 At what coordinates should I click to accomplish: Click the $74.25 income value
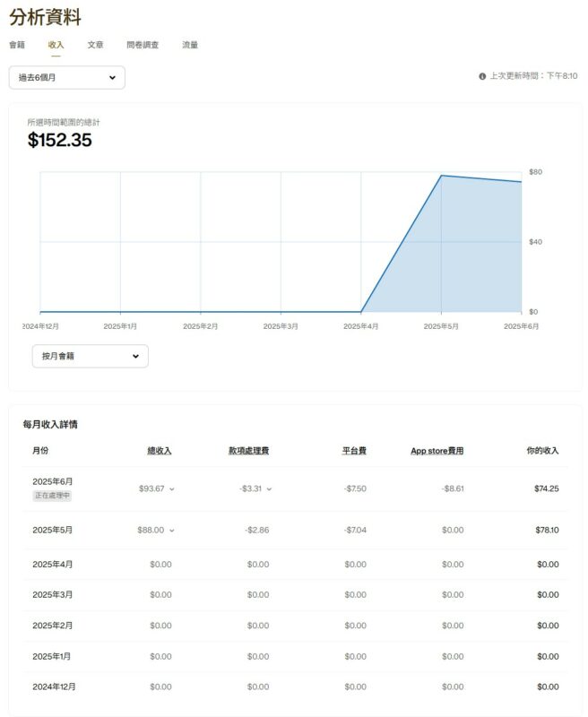pos(547,488)
